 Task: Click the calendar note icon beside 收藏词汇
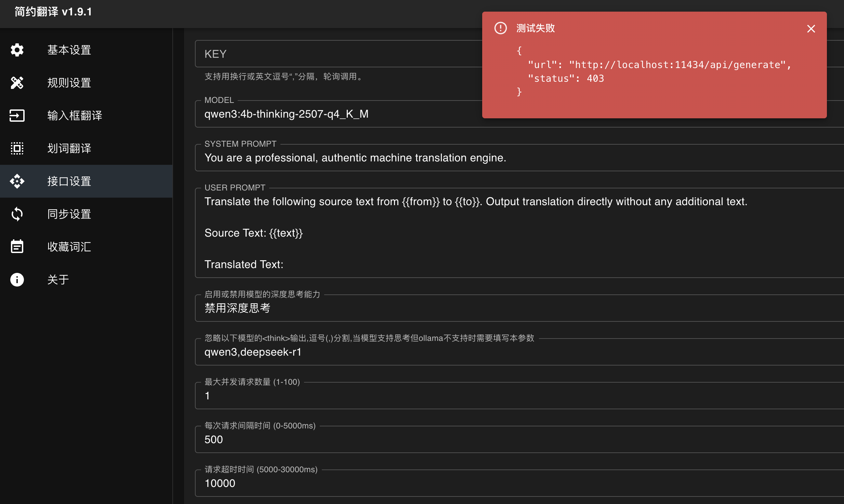(17, 246)
